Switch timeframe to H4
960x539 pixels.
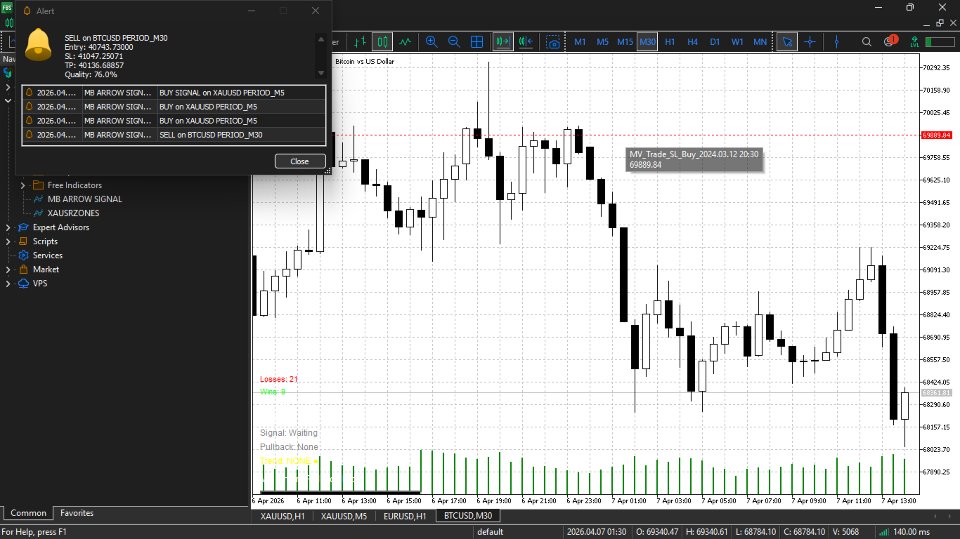(692, 42)
